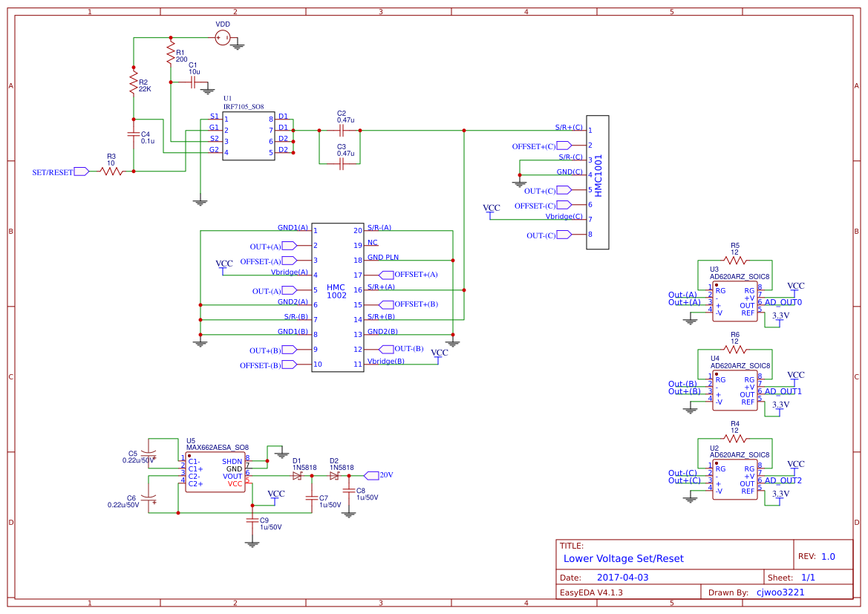The width and height of the screenshot is (868, 614).
Task: Click the HMC1002 sensor component body
Action: click(x=338, y=297)
